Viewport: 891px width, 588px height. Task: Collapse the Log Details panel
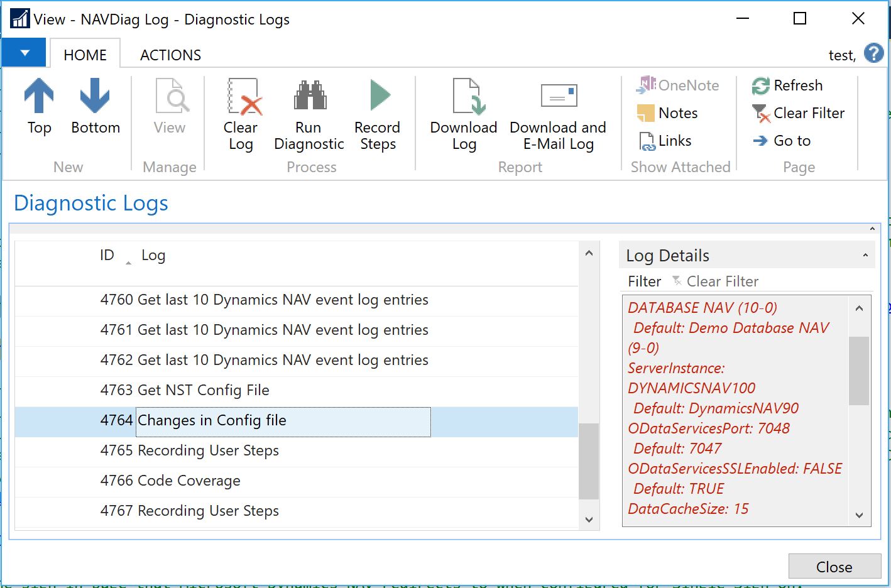865,256
